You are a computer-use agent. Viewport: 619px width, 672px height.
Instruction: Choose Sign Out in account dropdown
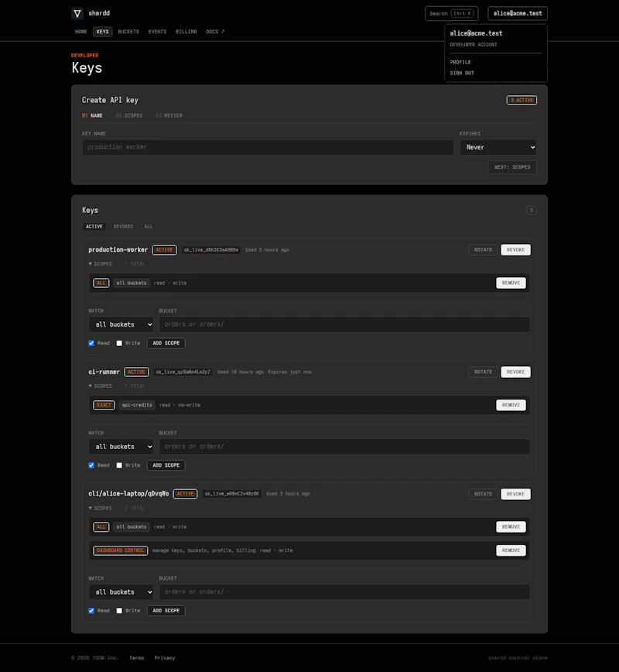[x=462, y=73]
